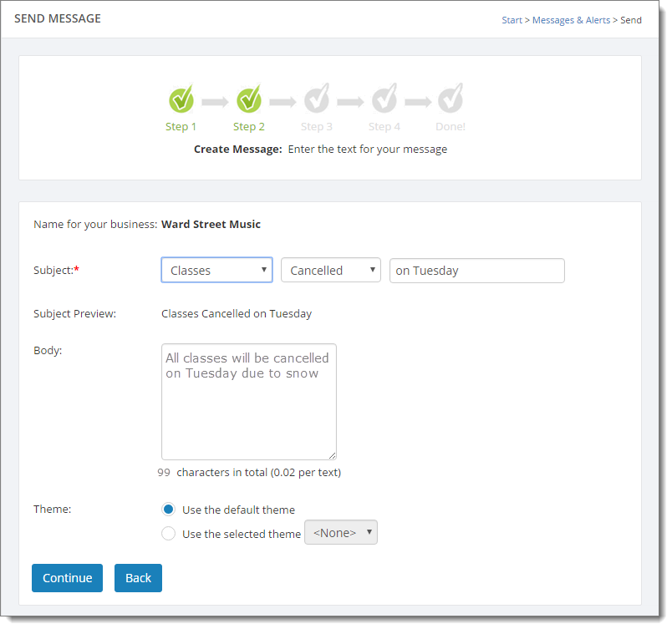Open the Messages & Alerts breadcrumb link

(571, 20)
